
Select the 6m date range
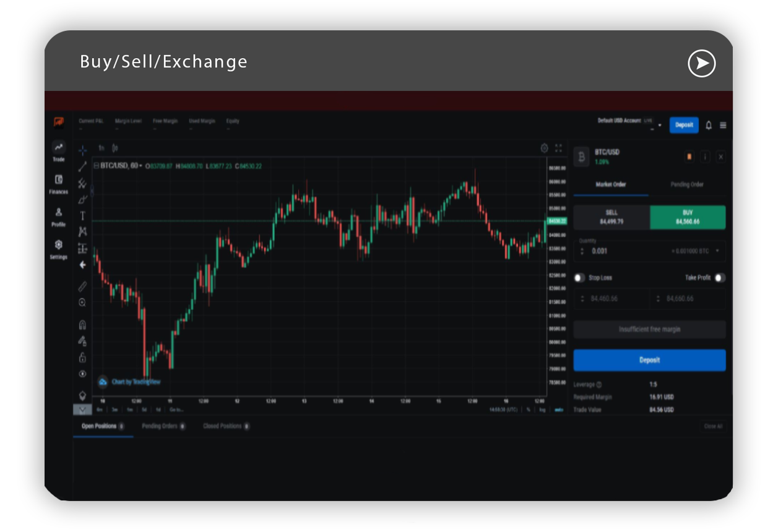coord(100,410)
